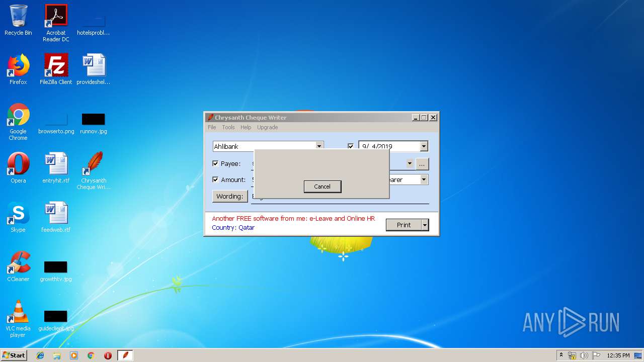Screen dimensions: 644x362
Task: Click the Country: Qatar link
Action: (x=233, y=227)
